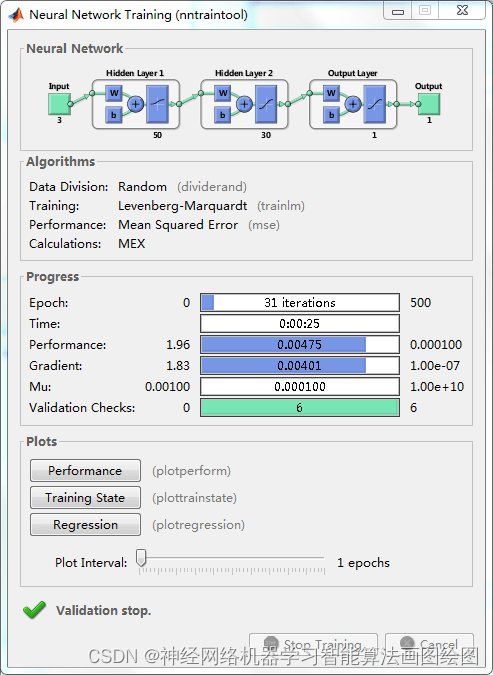Click neuron count 30 under Hidden Layer 2
The image size is (493, 675).
point(266,135)
